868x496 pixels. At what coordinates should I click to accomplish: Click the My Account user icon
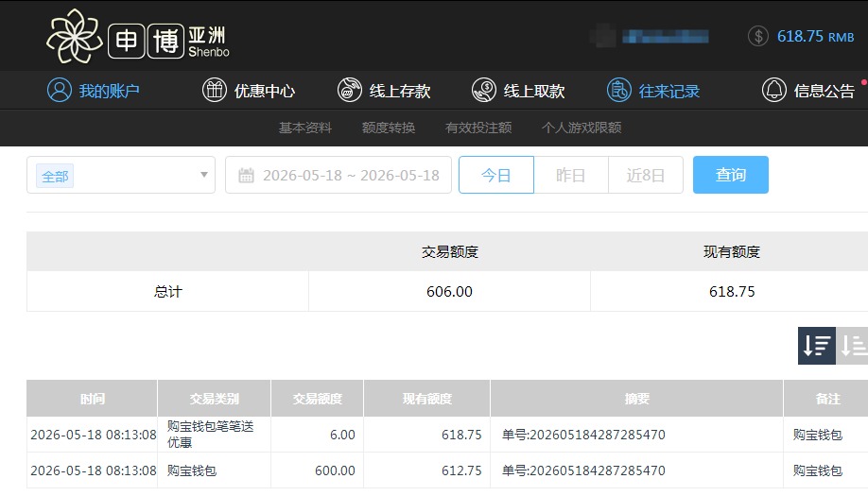click(x=60, y=90)
